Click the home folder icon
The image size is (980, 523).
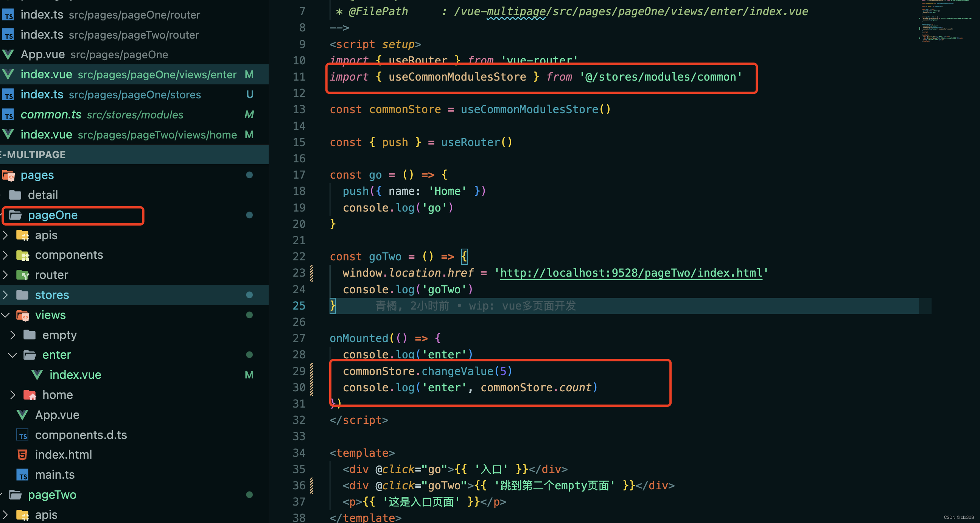30,395
